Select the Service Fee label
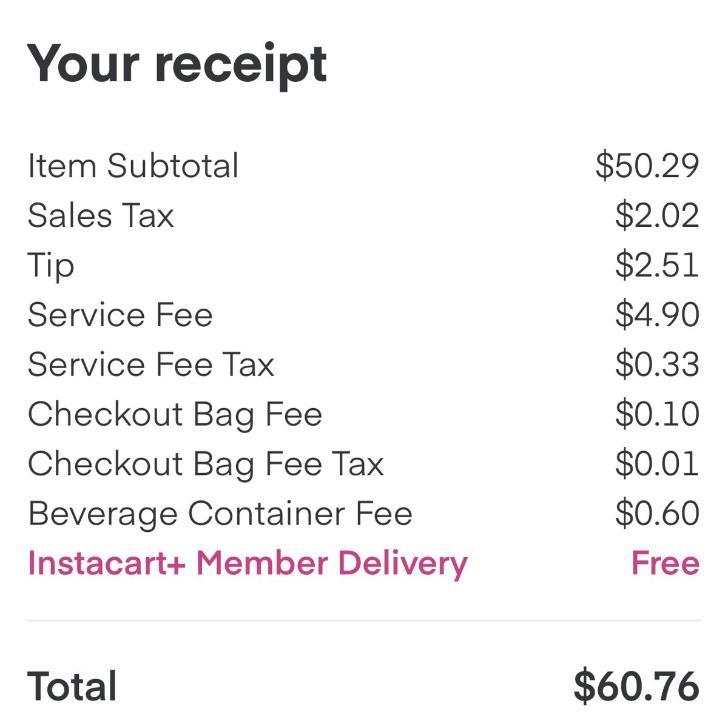Screen dimensions: 728x715 pos(120,315)
